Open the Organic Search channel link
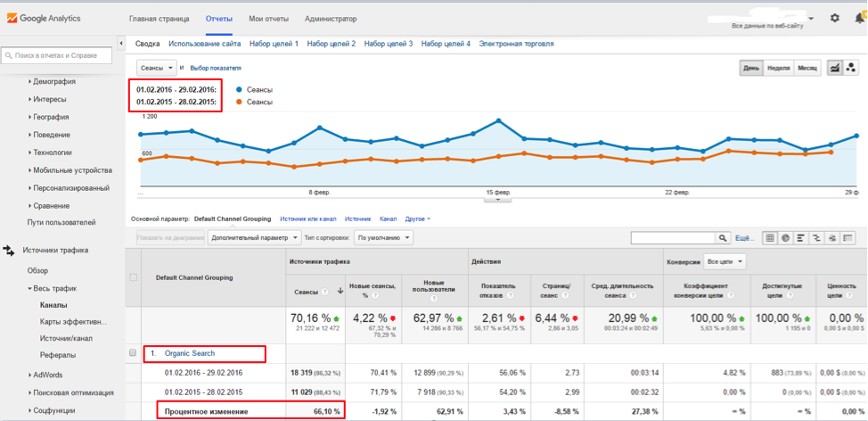Viewport: 868px width, 421px height. [x=190, y=353]
